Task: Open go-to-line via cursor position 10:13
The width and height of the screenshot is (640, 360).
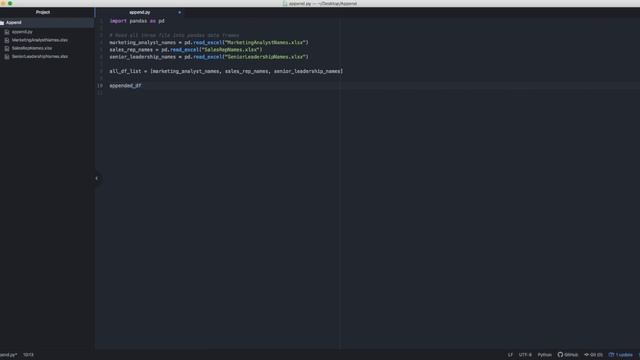Action: [29, 355]
